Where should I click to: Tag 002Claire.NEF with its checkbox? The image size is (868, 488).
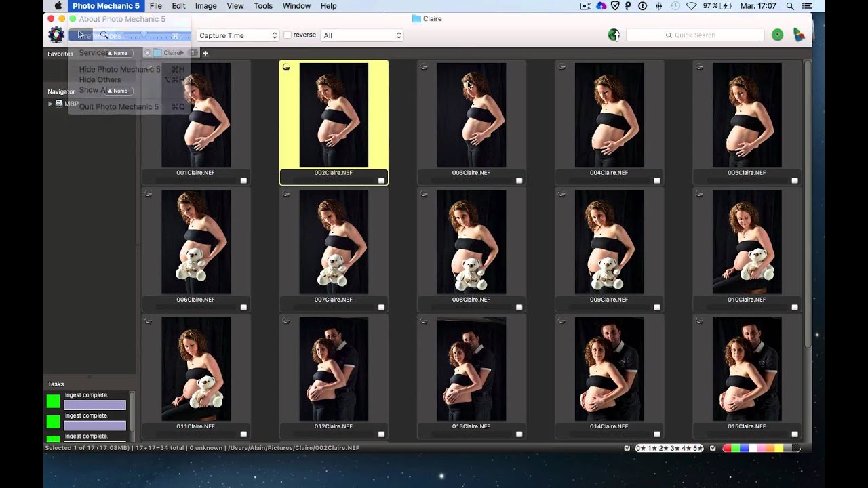click(381, 180)
